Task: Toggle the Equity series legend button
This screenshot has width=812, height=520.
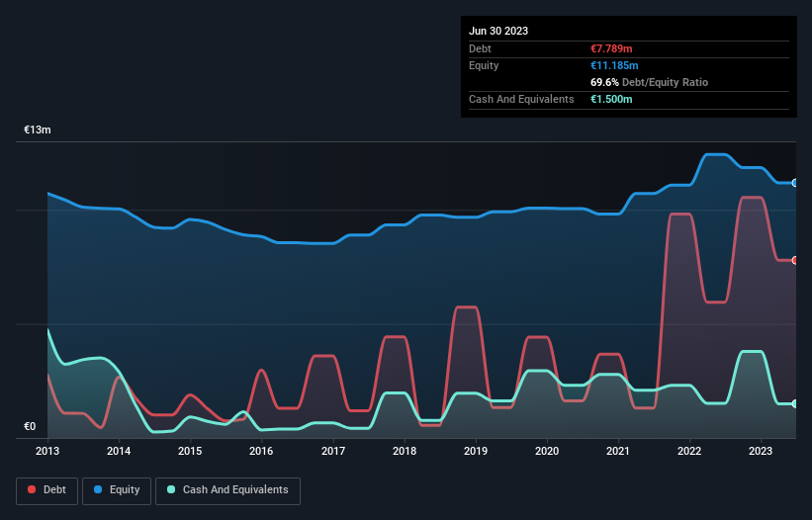Action: pyautogui.click(x=117, y=490)
